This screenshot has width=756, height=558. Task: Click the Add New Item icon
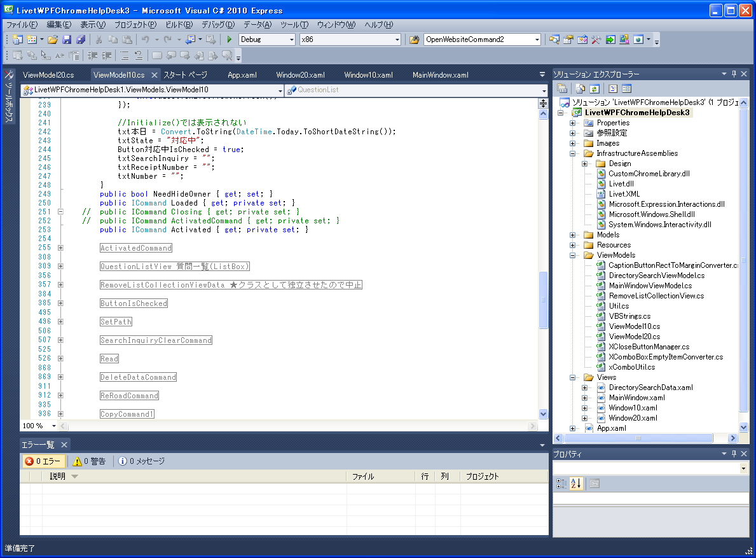point(32,39)
